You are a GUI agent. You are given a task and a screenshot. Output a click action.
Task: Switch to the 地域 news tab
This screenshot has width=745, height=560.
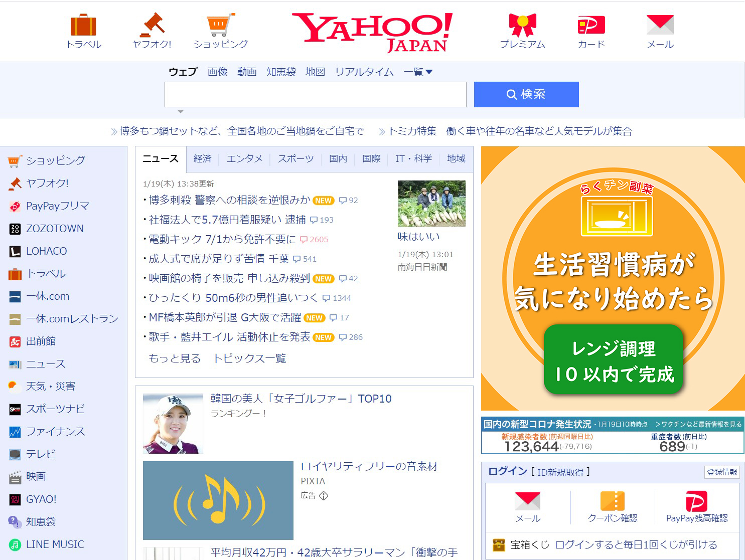[x=457, y=159]
